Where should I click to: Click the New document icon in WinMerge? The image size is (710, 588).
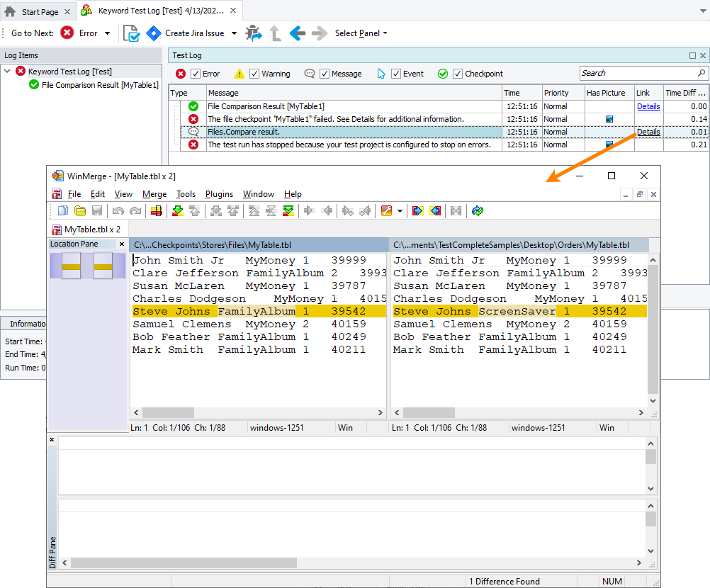point(63,210)
